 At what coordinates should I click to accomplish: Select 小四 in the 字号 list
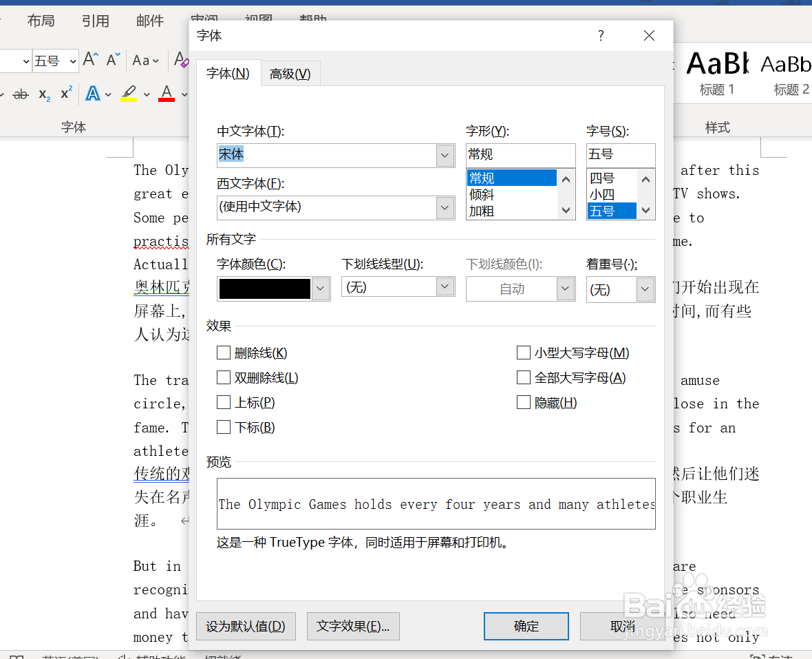(612, 194)
